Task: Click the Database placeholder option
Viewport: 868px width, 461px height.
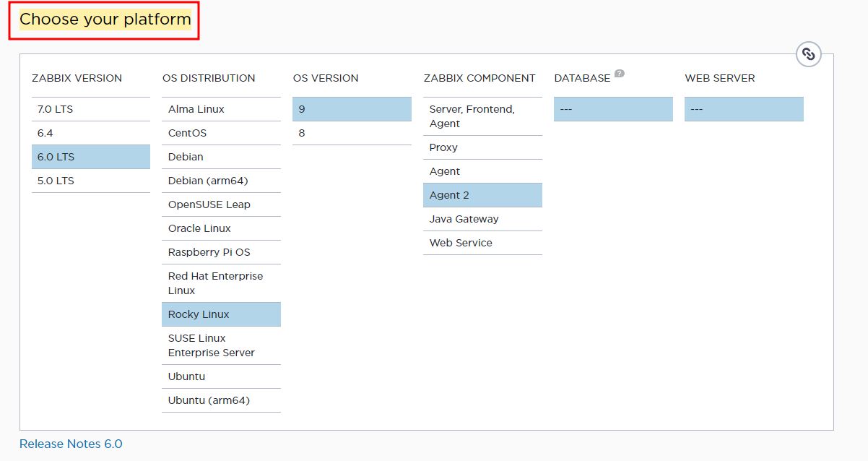Action: pyautogui.click(x=613, y=109)
